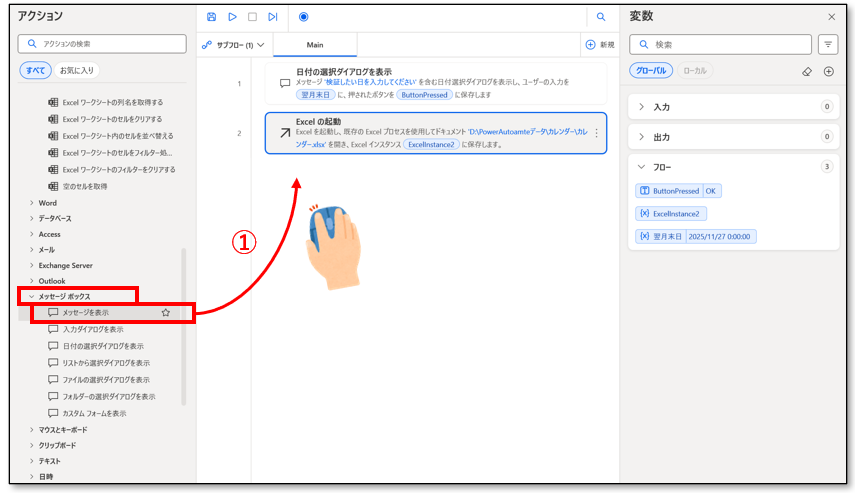Start the recorder with the circle icon
Viewport: 855px width, 493px height.
[303, 17]
